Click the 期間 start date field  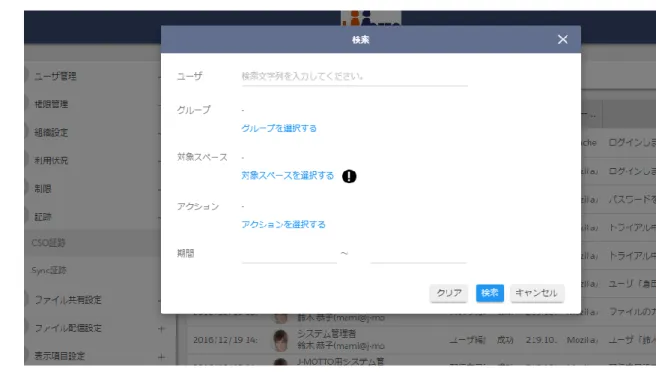click(289, 254)
